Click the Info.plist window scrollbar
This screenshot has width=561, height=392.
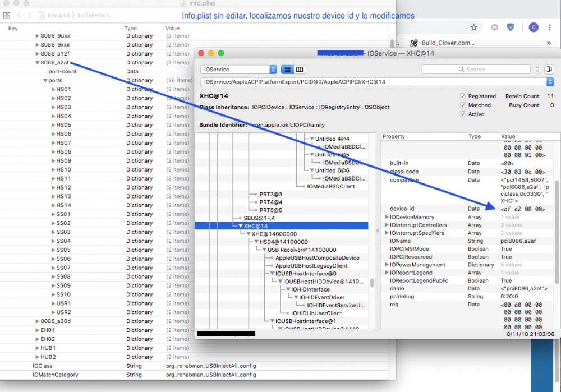(392, 43)
